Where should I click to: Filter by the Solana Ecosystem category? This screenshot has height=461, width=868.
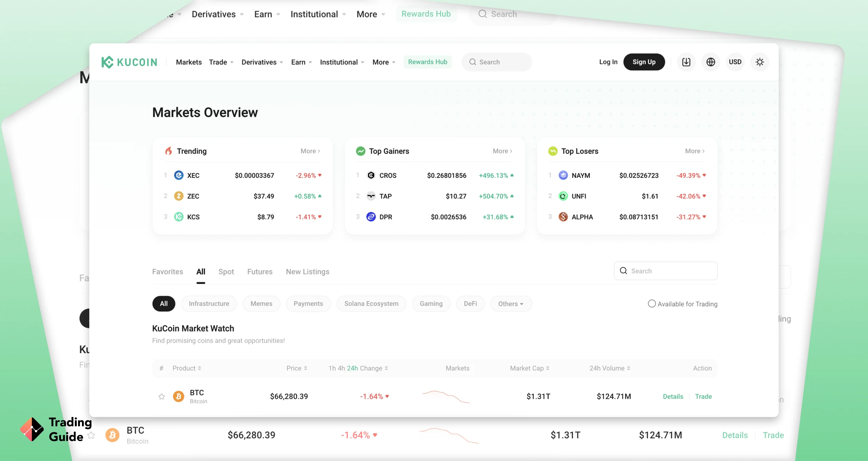371,304
